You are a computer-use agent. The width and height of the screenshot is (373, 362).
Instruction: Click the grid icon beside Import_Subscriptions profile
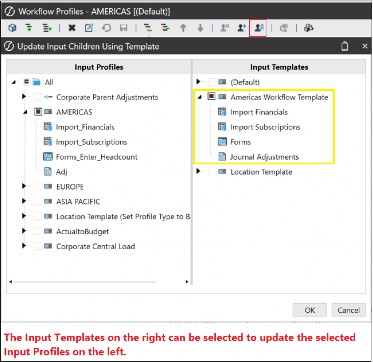coord(48,142)
